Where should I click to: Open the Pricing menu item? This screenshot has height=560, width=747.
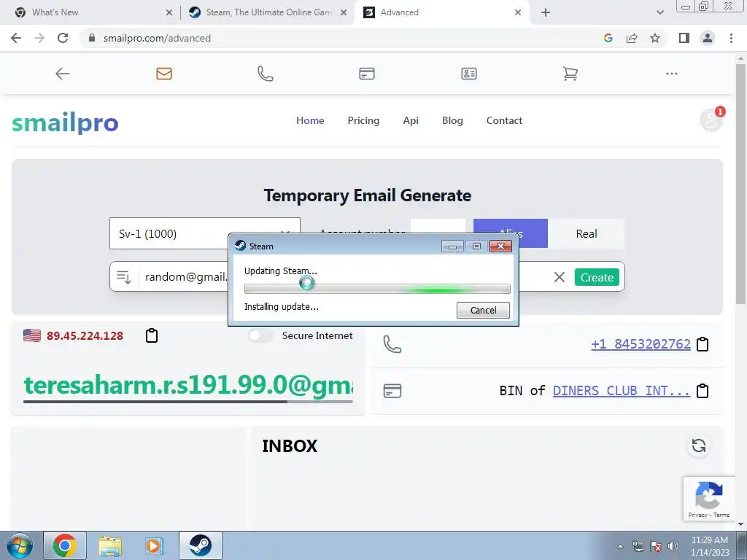point(363,120)
